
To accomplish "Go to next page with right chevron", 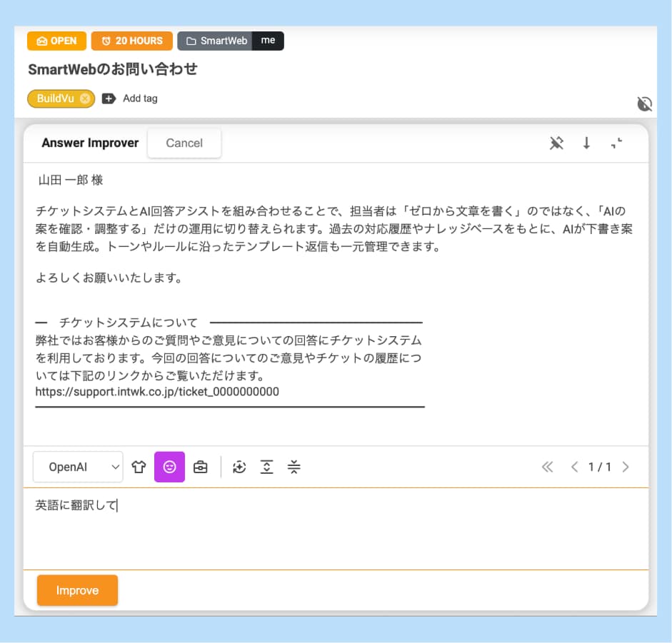I will (x=626, y=467).
